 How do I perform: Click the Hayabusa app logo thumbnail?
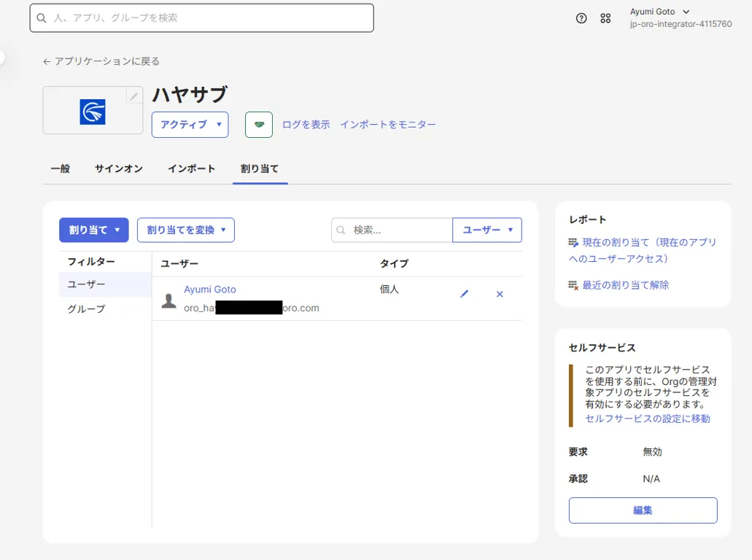(93, 112)
